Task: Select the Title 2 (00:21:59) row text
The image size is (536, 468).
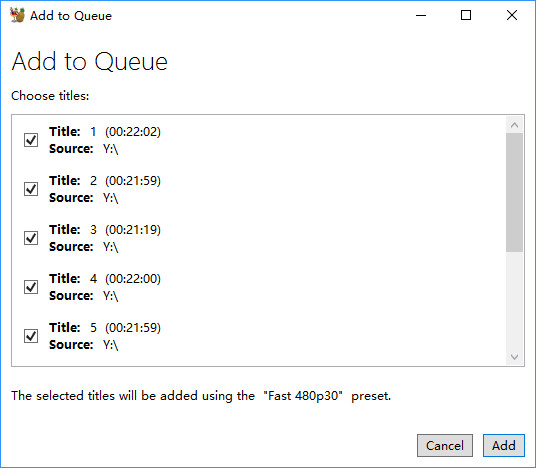Action: [105, 180]
